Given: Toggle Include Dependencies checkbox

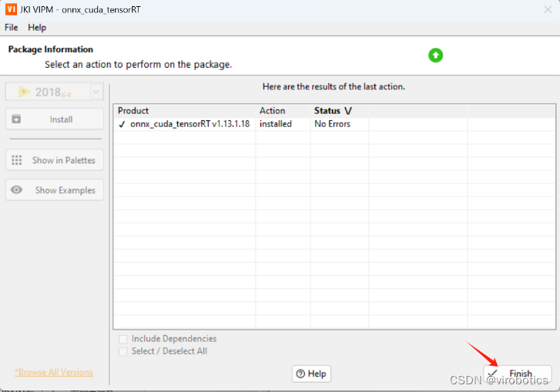Looking at the screenshot, I should click(122, 339).
